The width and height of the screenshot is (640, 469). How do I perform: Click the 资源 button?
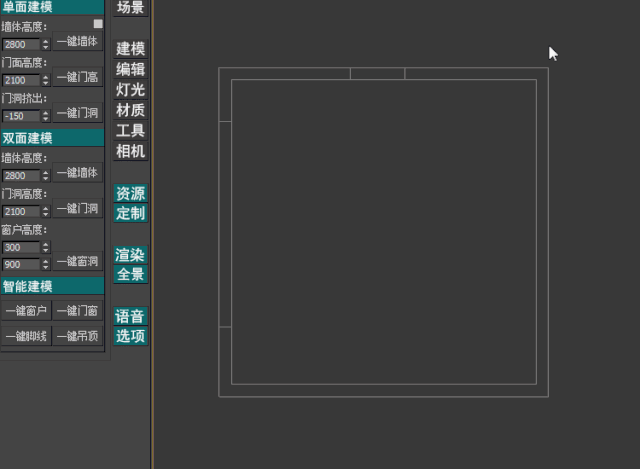pyautogui.click(x=131, y=193)
